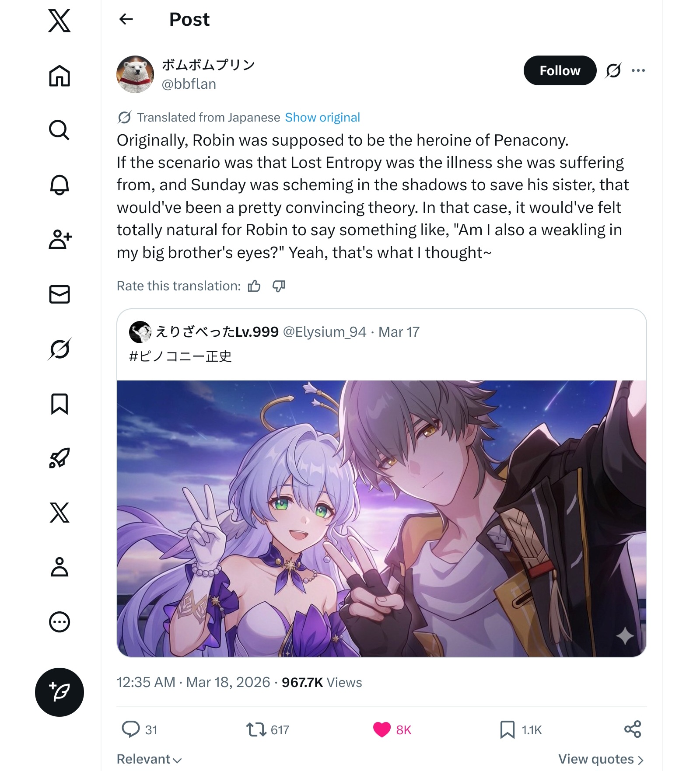Toggle like heart on the post
Screen dimensions: 700x771
381,729
